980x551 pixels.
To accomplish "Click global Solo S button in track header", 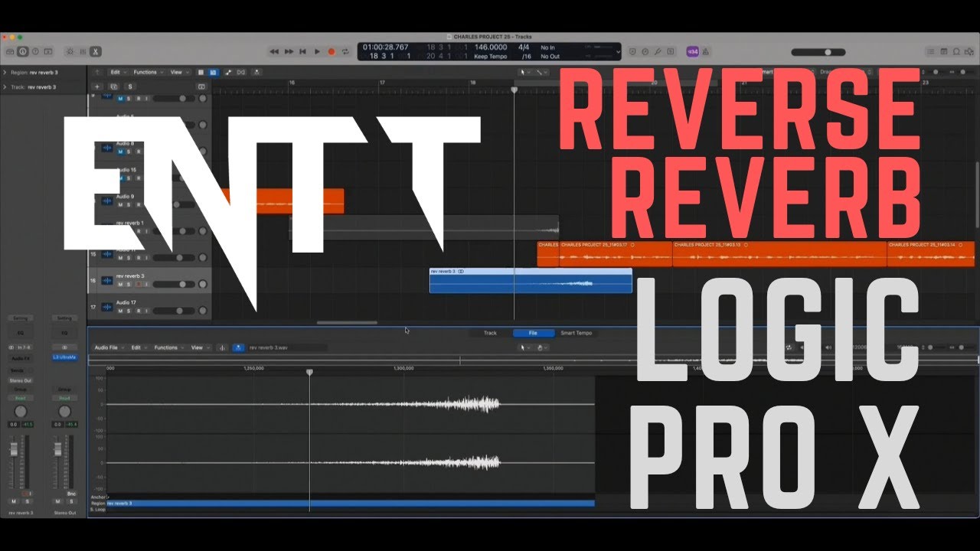I will (x=130, y=86).
